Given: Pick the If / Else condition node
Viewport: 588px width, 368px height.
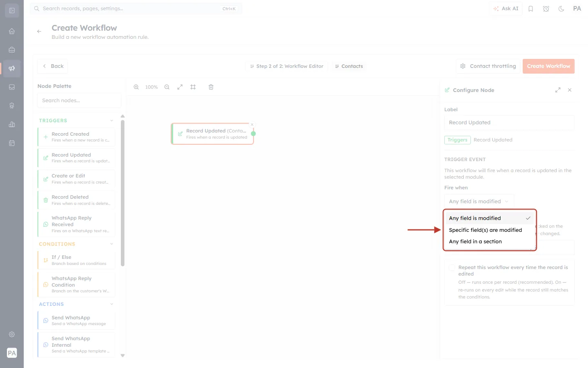Looking at the screenshot, I should pyautogui.click(x=76, y=260).
